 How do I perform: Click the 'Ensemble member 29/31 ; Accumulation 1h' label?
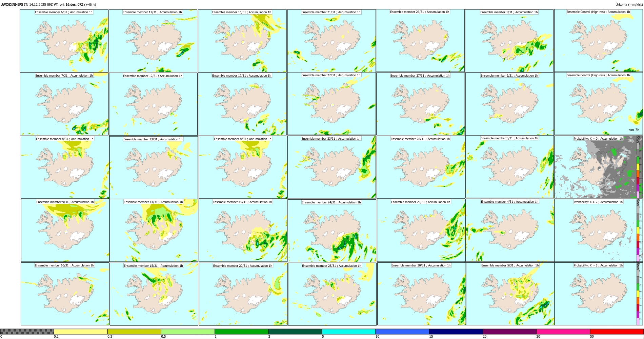(x=421, y=202)
